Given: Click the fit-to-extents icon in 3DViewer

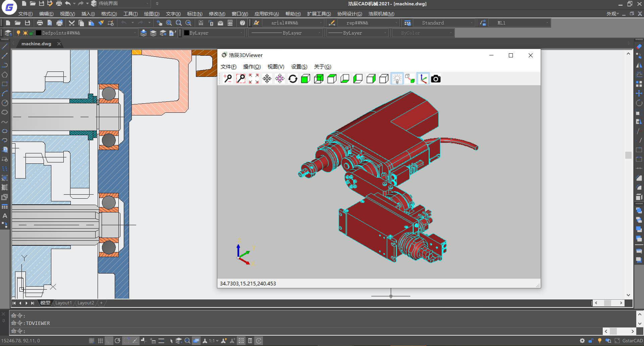Looking at the screenshot, I should 254,79.
